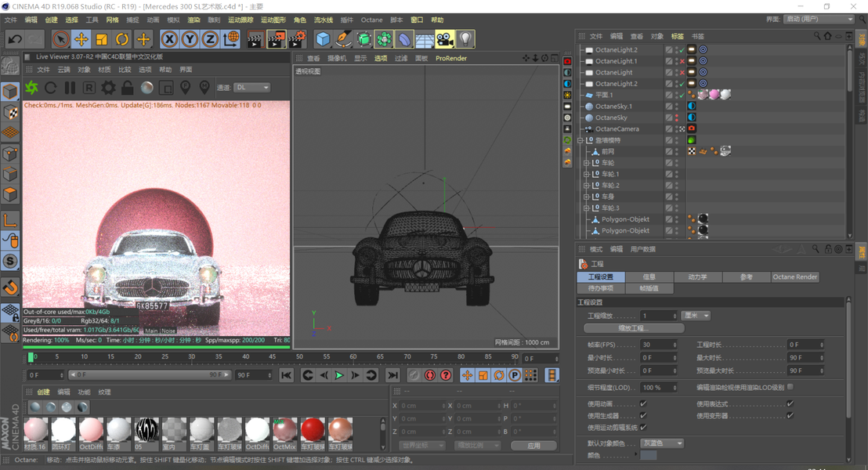This screenshot has height=470, width=868.
Task: Add a light object with bulb icon
Action: click(x=465, y=39)
